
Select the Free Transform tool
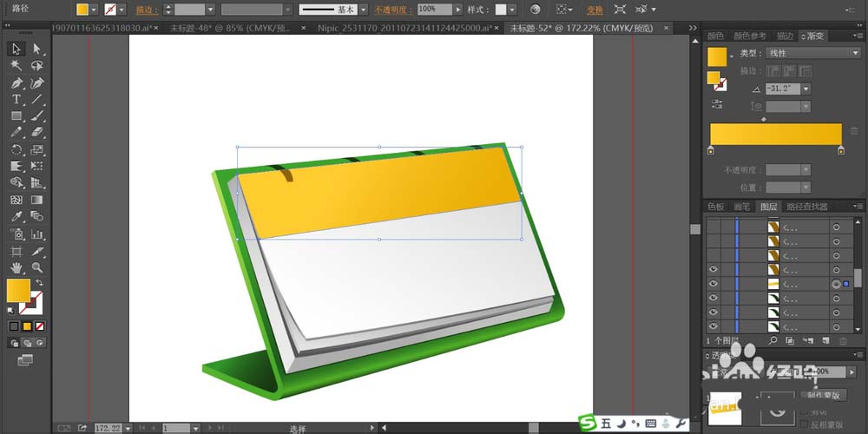click(36, 166)
